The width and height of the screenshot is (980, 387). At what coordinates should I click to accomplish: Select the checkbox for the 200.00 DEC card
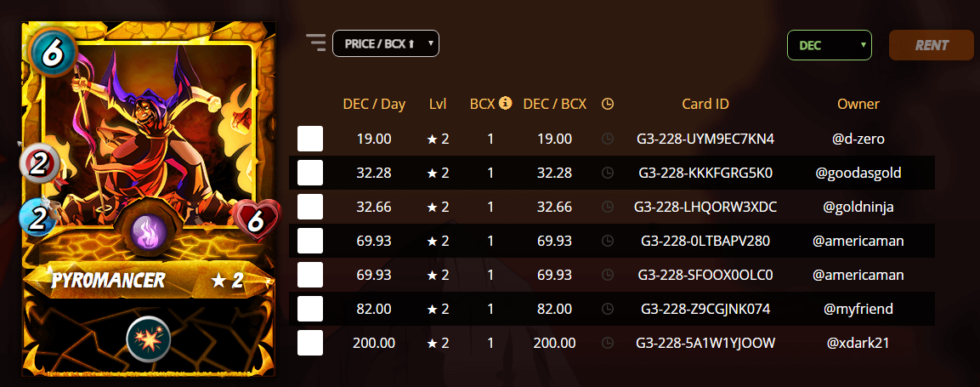[310, 343]
